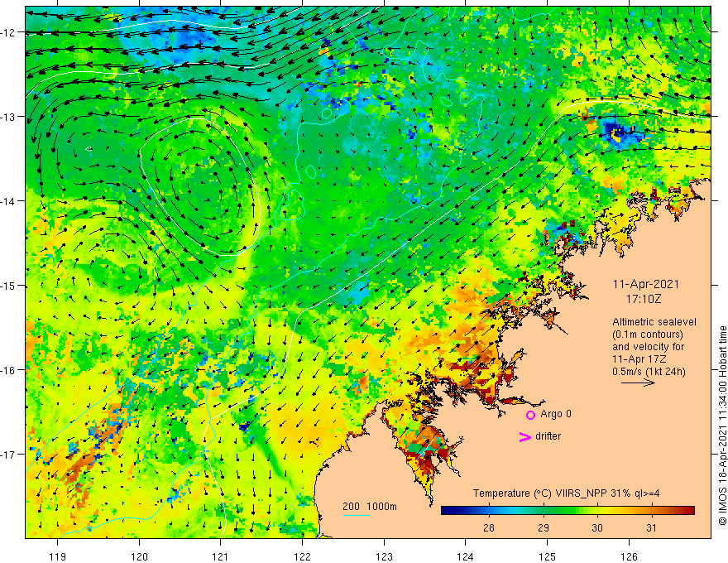728x563 pixels.
Task: Click the '-15' latitude axis label
Action: point(9,285)
